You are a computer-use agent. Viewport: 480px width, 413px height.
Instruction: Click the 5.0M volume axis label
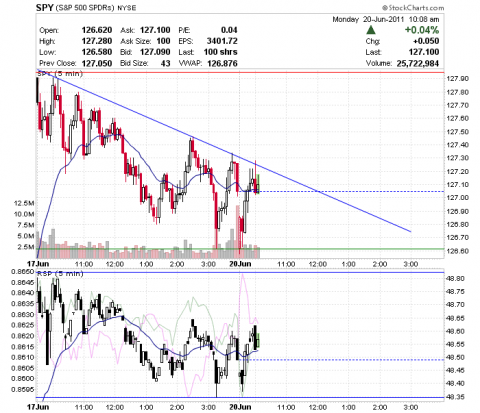(x=26, y=236)
